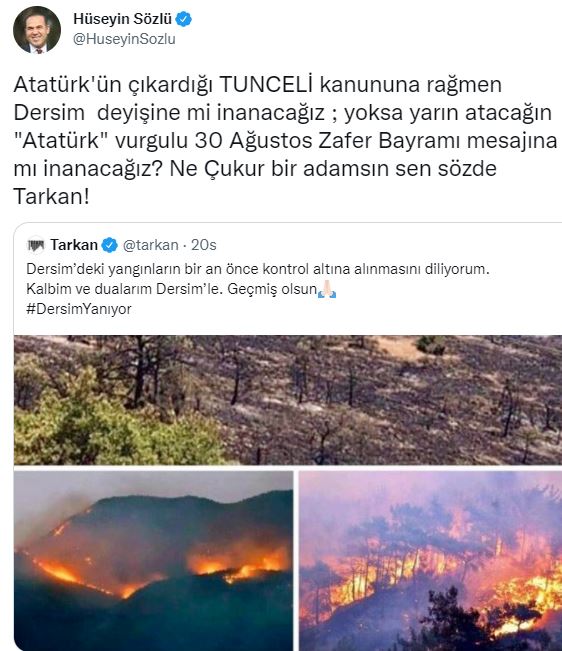Viewport: 562px width, 651px height.
Task: Open the Tarkan display name in quoted tweet
Action: pos(74,245)
